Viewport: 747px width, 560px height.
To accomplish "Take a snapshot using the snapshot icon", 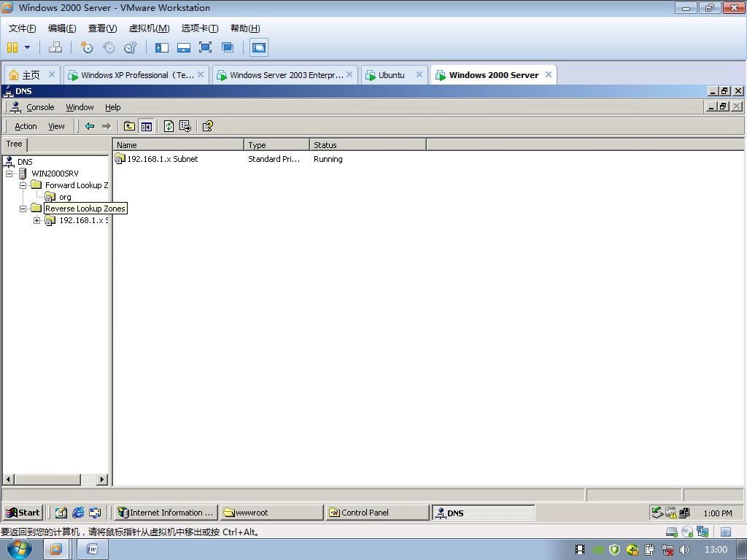I will [87, 47].
